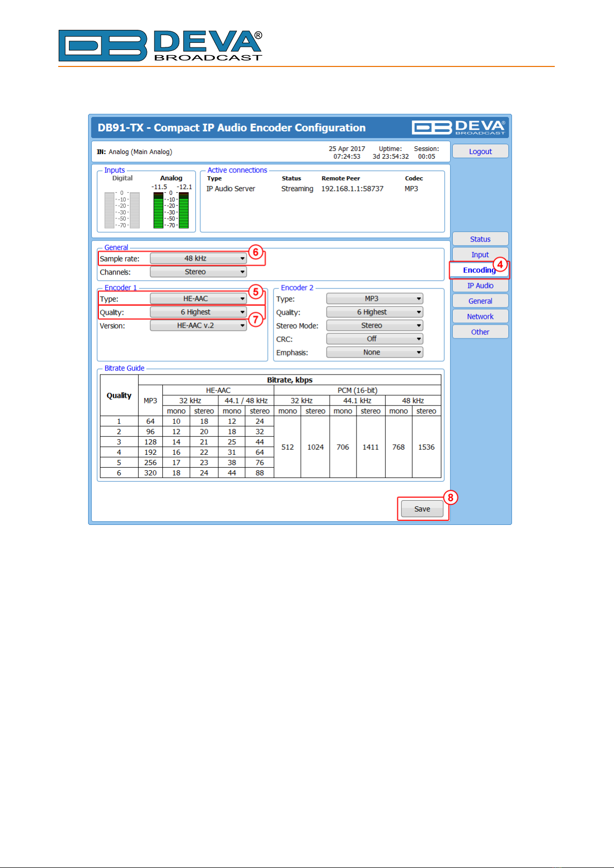Click the 1024 bitrate cell
This screenshot has height=868, width=614.
click(x=315, y=447)
